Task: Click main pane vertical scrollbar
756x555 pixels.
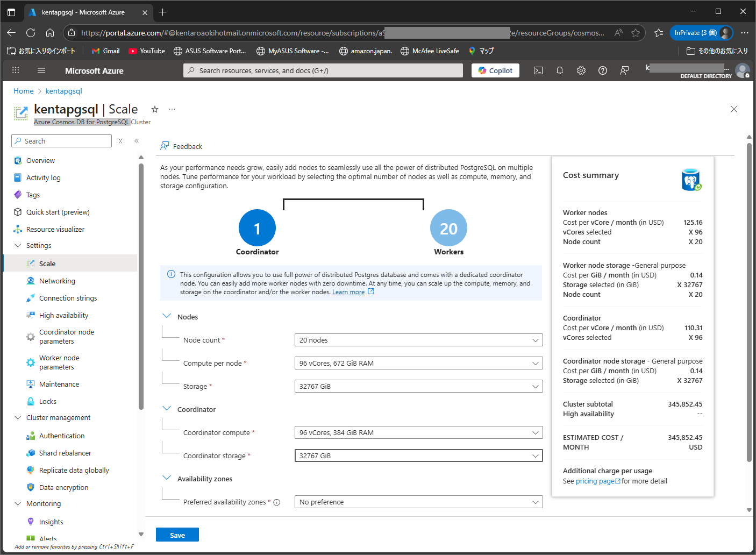Action: point(749,301)
